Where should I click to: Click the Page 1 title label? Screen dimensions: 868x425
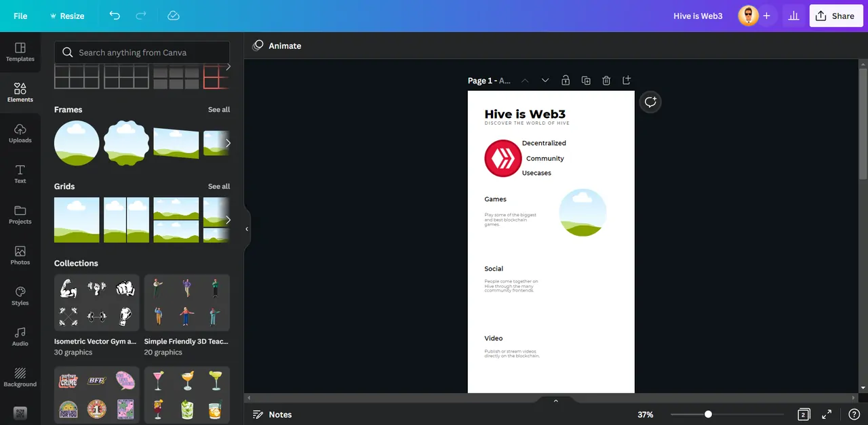click(489, 81)
